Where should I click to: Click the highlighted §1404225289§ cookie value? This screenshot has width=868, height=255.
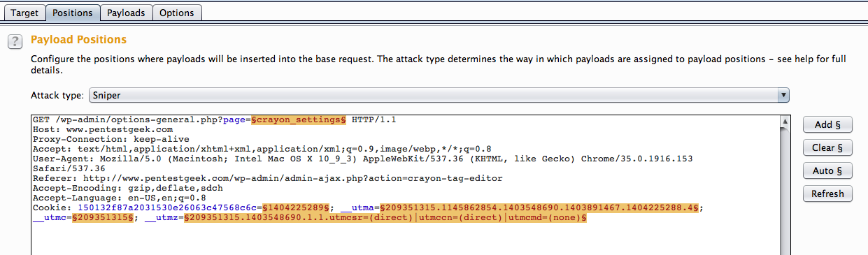pyautogui.click(x=296, y=207)
